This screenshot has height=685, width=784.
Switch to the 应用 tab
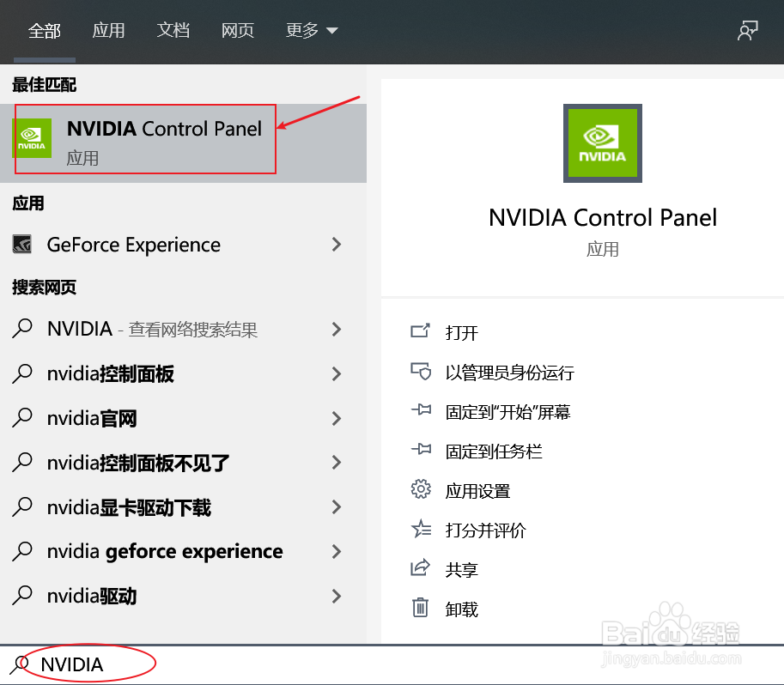pos(108,31)
